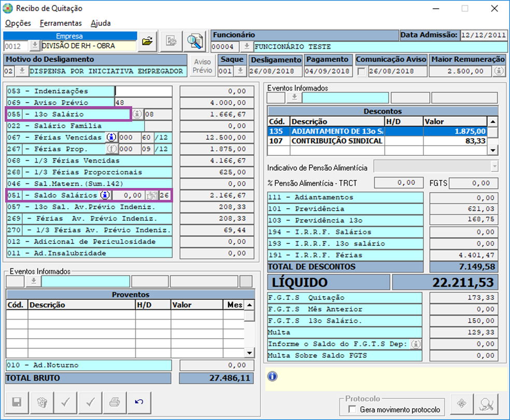Open the Opções menu

[18, 23]
